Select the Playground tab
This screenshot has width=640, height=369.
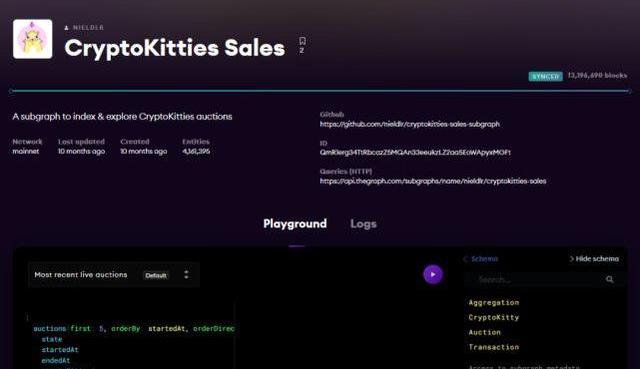295,224
